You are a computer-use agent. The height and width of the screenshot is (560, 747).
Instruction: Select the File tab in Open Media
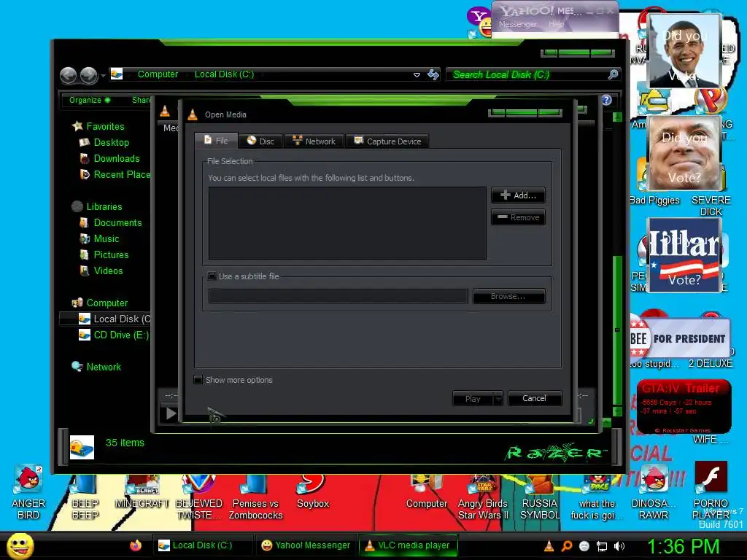coord(216,141)
